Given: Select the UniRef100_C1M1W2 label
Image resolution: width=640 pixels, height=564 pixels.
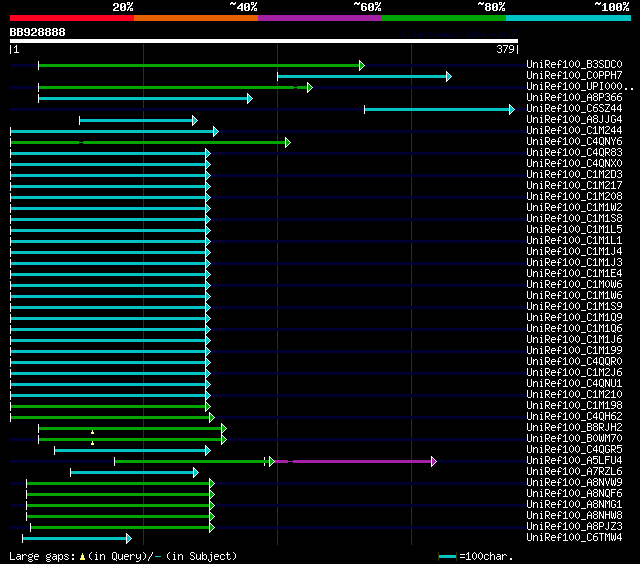Looking at the screenshot, I should 574,208.
